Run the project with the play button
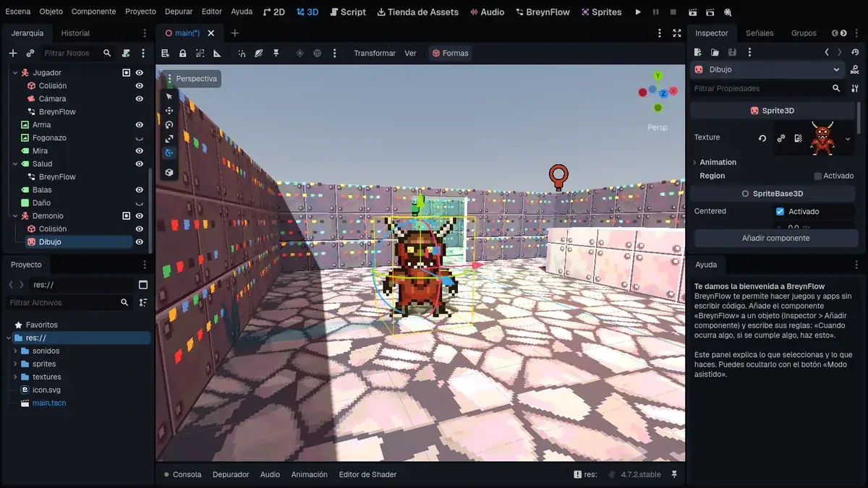868x488 pixels. tap(638, 12)
